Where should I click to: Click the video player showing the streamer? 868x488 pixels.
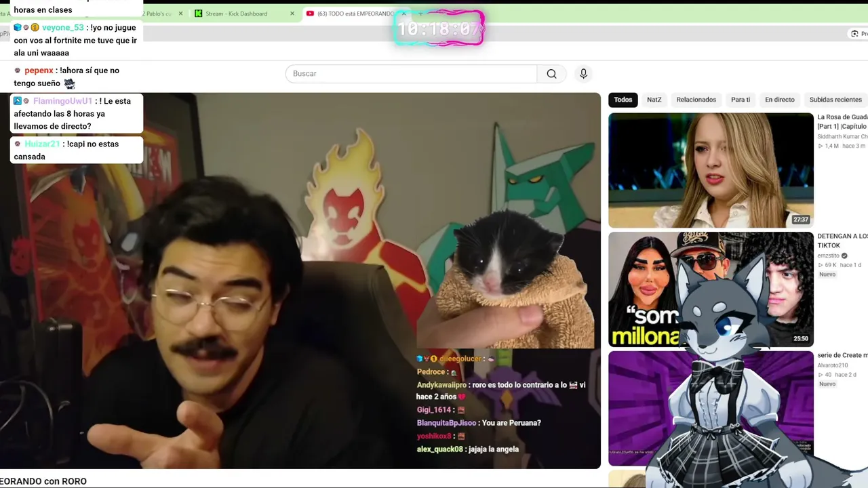[300, 281]
